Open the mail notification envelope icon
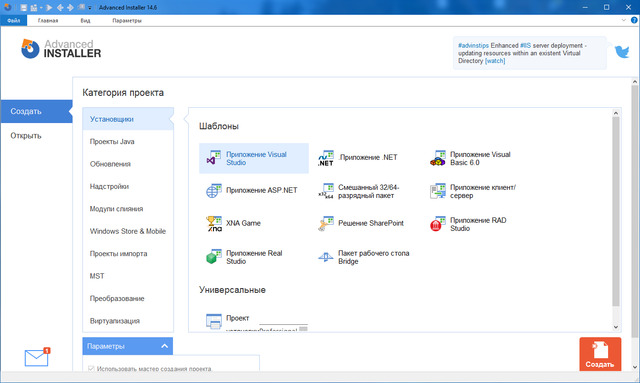Screen dimensions: 640x383 point(37,357)
